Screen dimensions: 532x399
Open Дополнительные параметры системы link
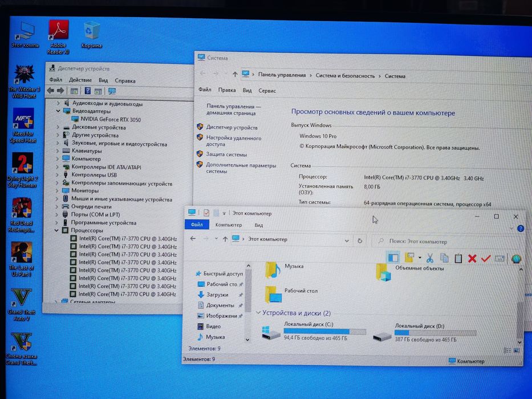241,168
